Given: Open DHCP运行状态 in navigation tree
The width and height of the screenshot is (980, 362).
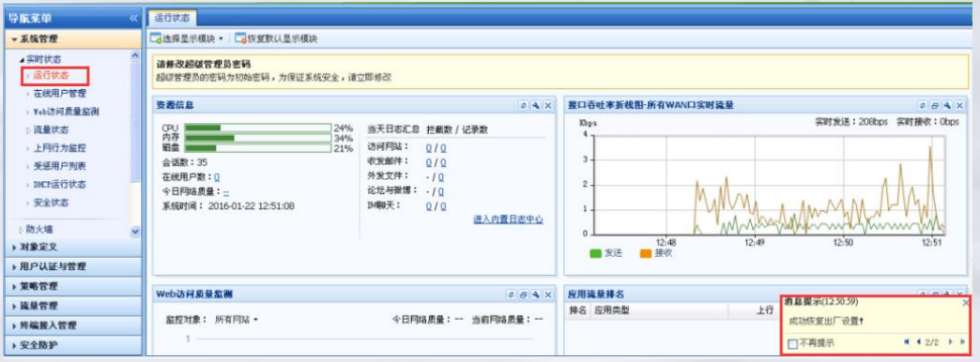Looking at the screenshot, I should coord(59,184).
